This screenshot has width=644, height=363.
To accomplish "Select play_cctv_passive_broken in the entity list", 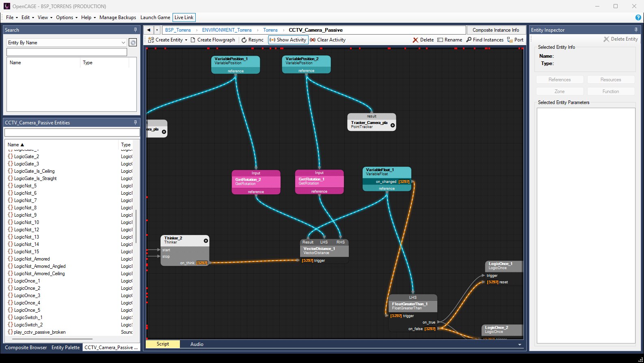I will (40, 332).
